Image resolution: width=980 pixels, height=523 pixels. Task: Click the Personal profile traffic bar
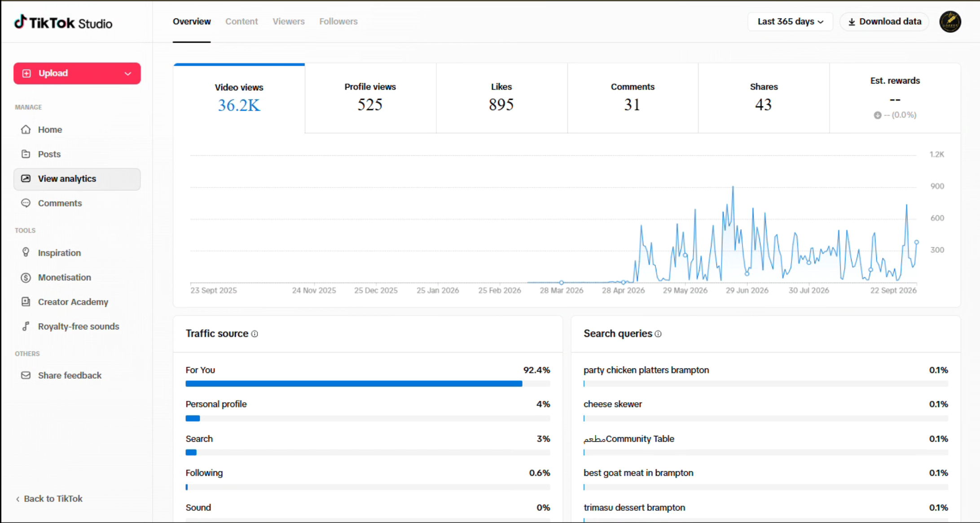coord(368,418)
